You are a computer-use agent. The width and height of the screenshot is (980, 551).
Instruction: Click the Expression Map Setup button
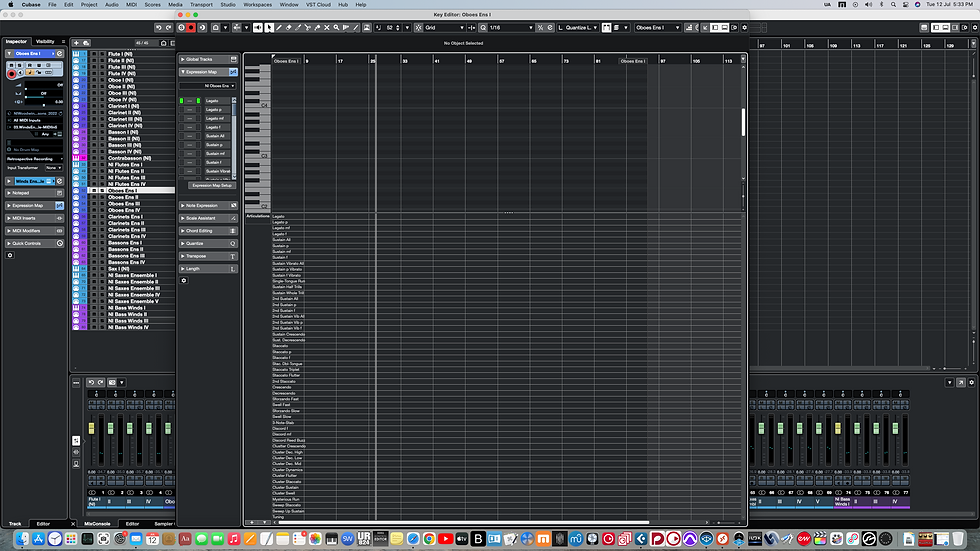coord(212,186)
